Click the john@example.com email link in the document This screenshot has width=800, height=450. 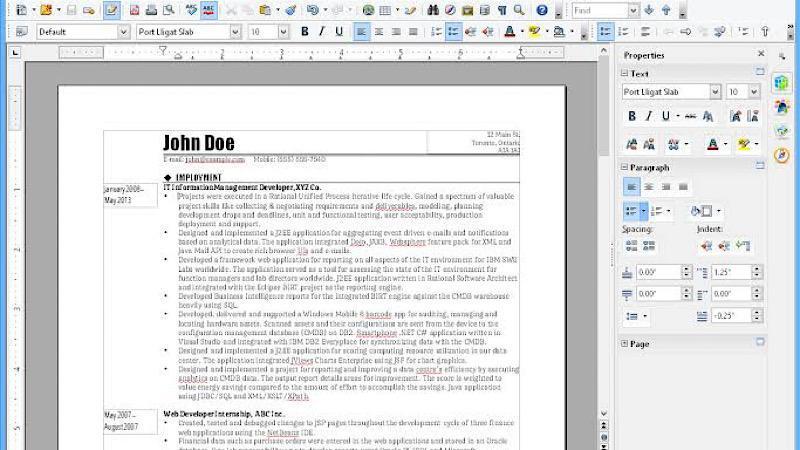pos(215,160)
